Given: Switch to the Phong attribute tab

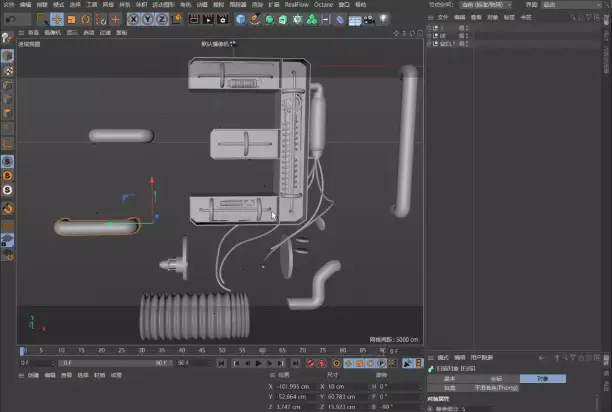Looking at the screenshot, I should [x=496, y=388].
